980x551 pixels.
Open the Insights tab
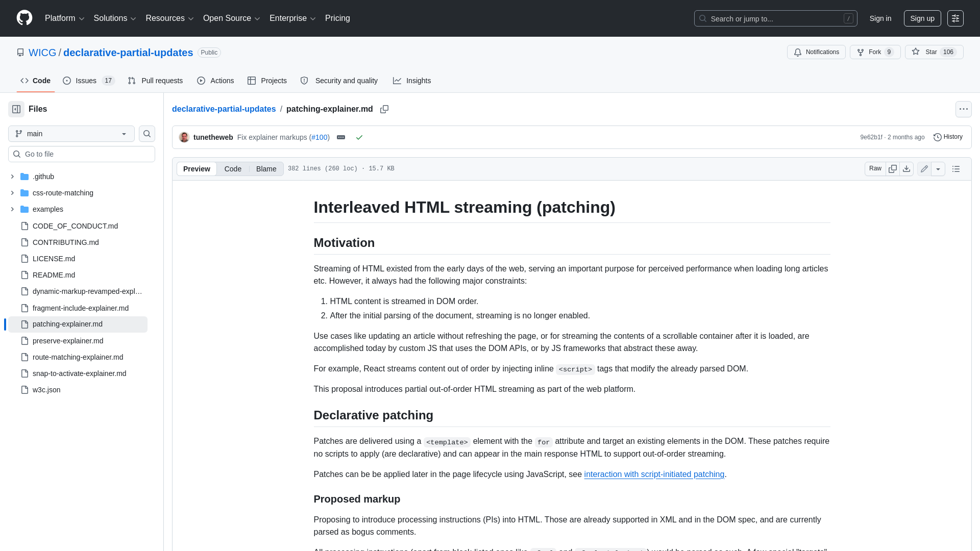click(x=412, y=81)
